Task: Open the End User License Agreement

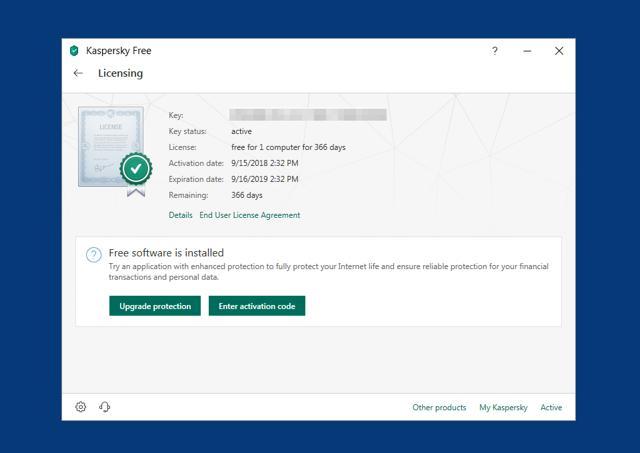Action: (249, 215)
